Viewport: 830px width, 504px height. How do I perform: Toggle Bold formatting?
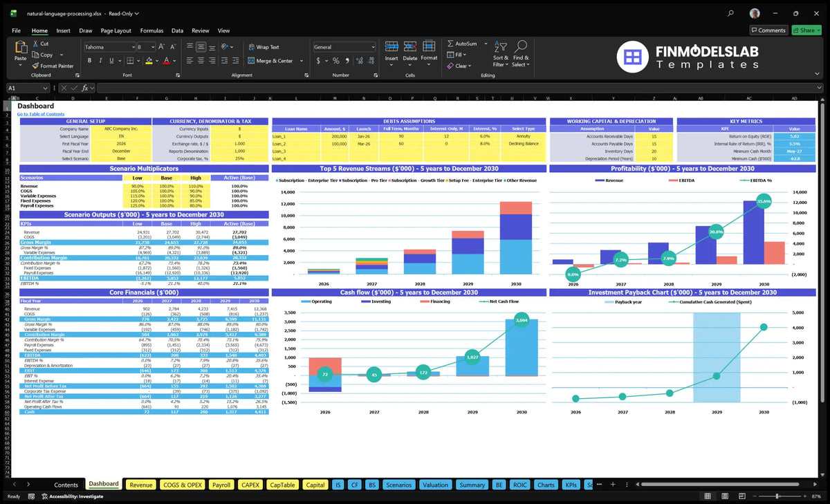coord(89,61)
